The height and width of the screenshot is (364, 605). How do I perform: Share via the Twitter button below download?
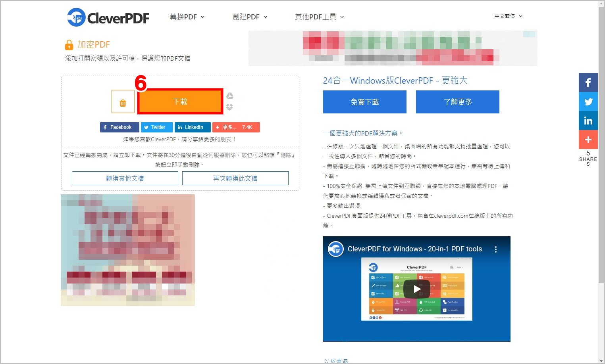[157, 127]
